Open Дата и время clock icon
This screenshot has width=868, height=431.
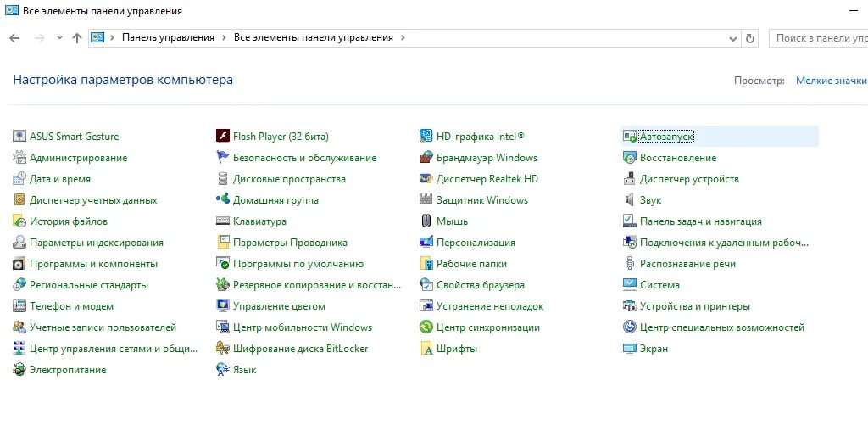(x=19, y=179)
